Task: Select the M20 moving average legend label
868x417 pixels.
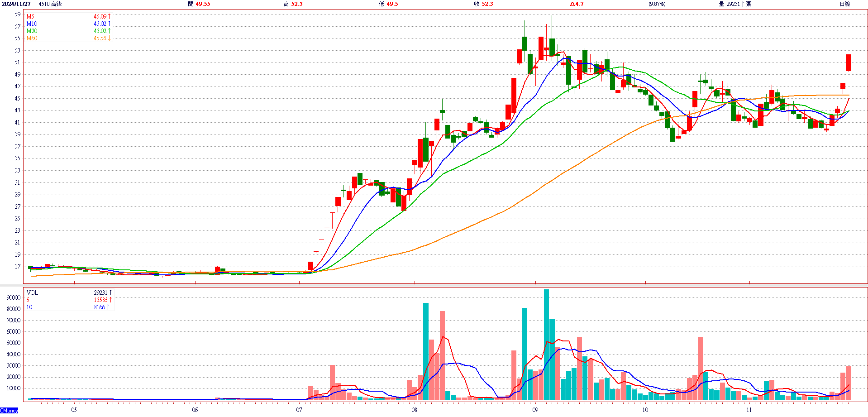Action: click(x=32, y=31)
